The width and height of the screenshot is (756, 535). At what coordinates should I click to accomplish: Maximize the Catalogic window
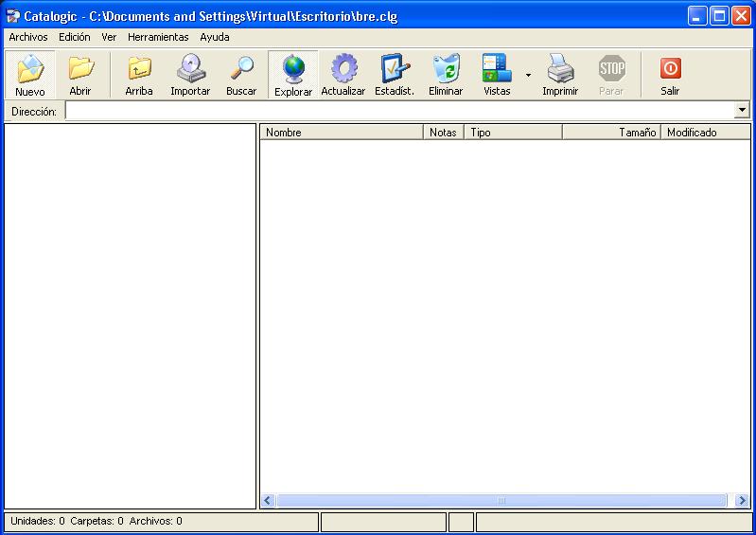[x=719, y=16]
